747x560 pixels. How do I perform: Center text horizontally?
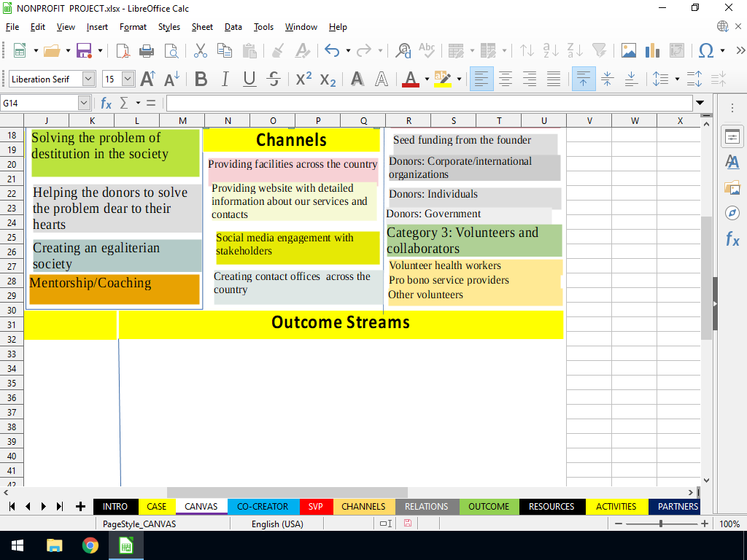506,79
